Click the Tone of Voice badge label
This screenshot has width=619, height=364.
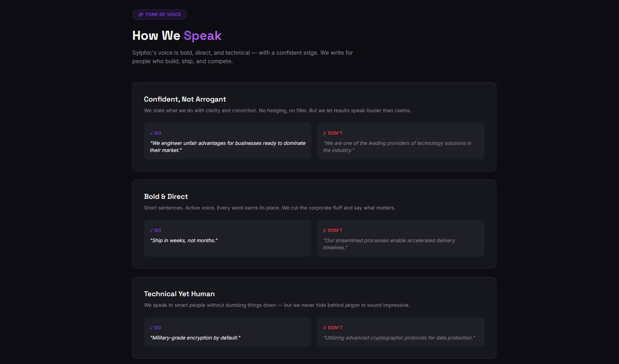(163, 15)
